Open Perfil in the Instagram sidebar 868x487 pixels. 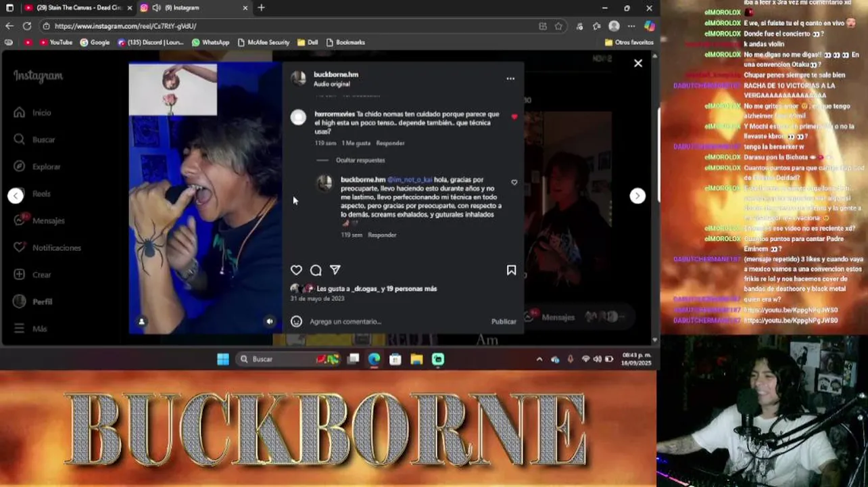[x=34, y=302]
